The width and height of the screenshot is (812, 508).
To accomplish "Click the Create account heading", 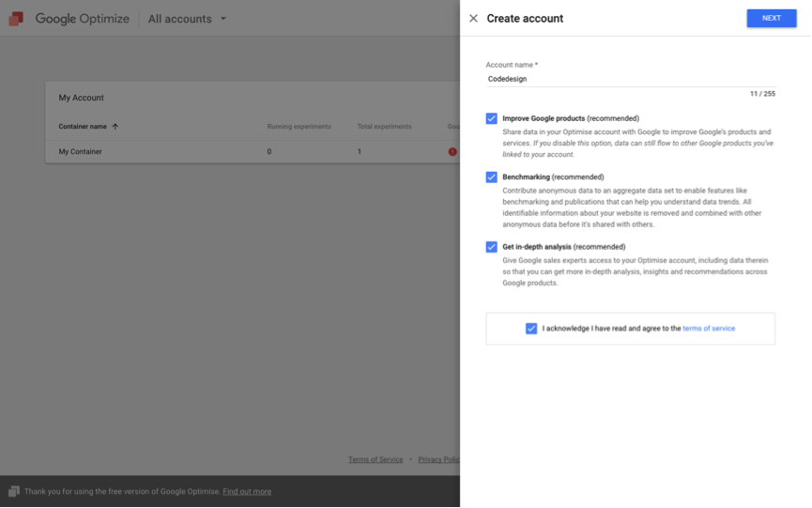I will coord(525,19).
